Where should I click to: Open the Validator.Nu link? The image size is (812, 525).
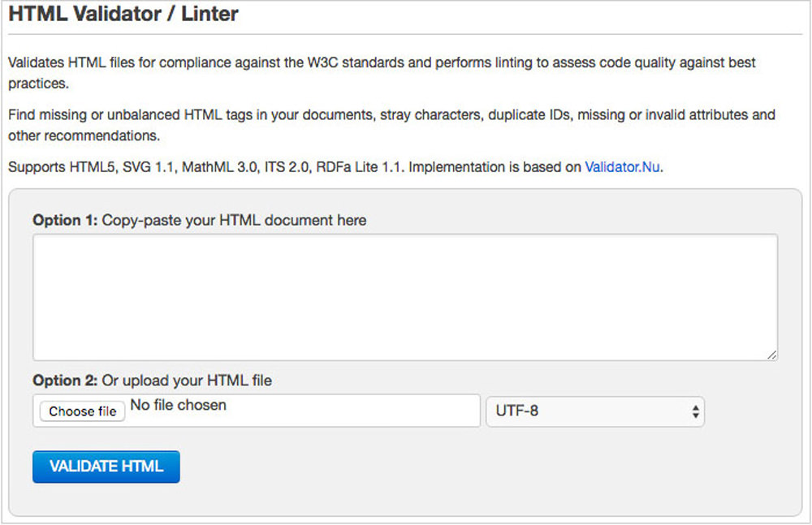click(622, 168)
